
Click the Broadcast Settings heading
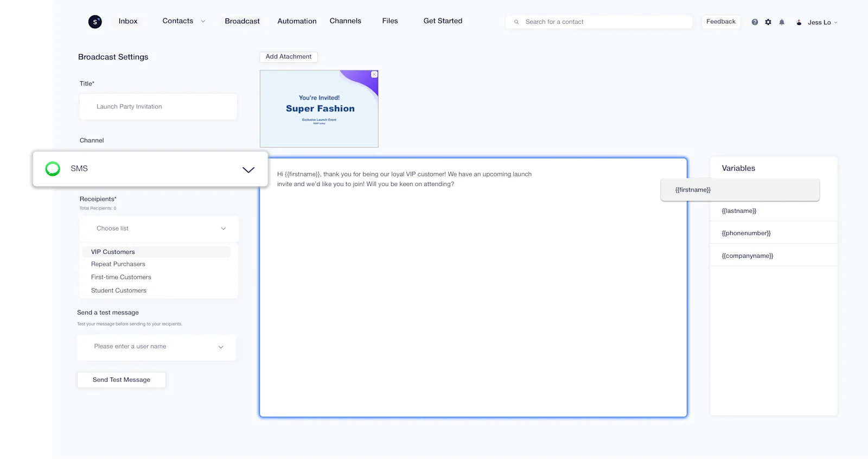[113, 57]
